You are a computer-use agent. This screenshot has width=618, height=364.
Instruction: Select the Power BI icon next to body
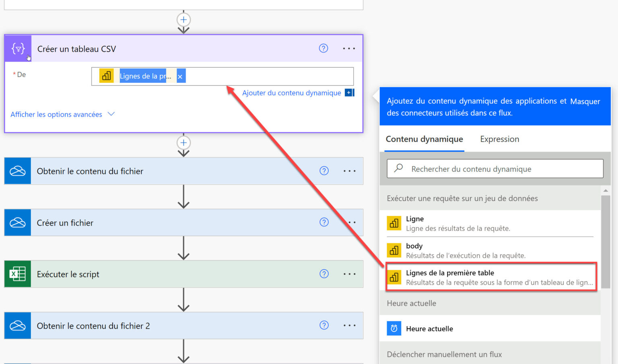tap(394, 250)
